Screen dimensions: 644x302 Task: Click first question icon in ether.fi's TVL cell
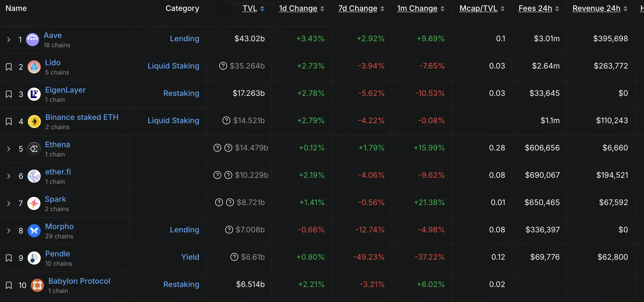[x=217, y=175]
